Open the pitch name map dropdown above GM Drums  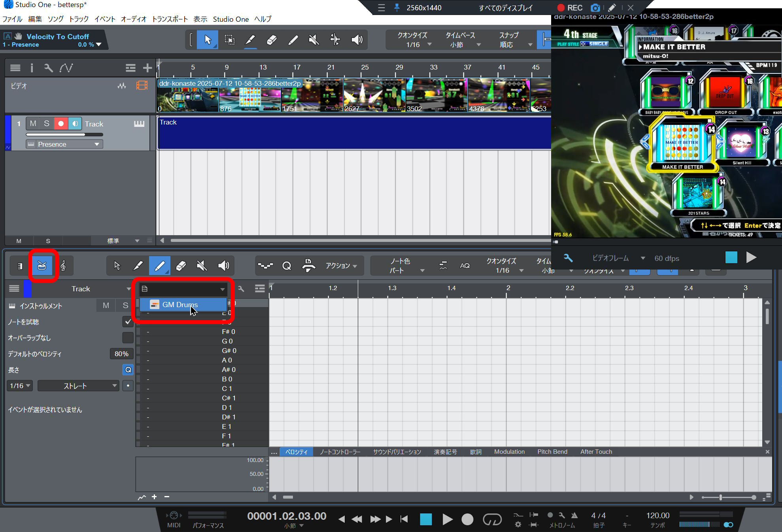(183, 289)
